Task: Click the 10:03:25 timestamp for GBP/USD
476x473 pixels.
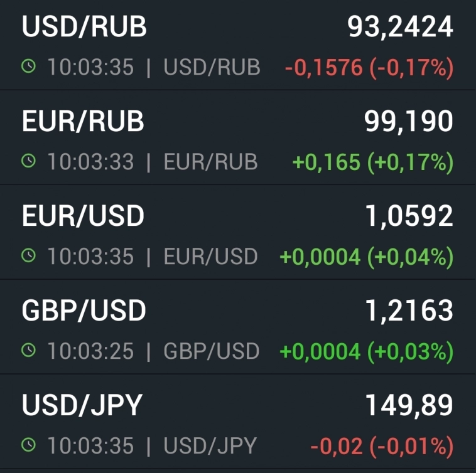Action: (90, 351)
